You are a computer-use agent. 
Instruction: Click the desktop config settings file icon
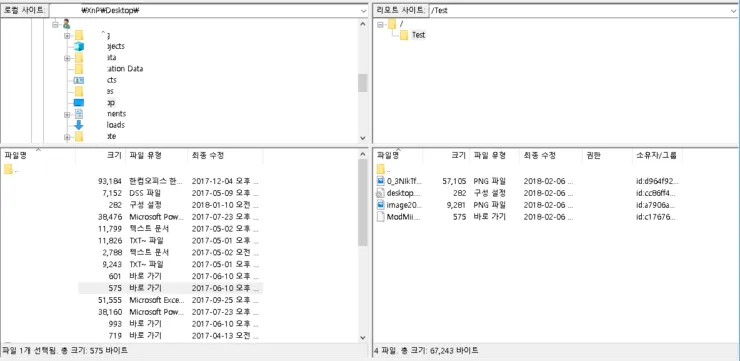pos(381,193)
